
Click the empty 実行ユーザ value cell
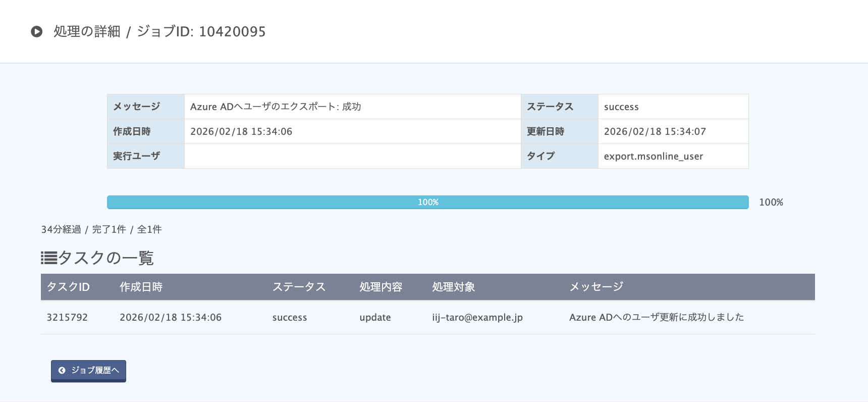pos(352,156)
